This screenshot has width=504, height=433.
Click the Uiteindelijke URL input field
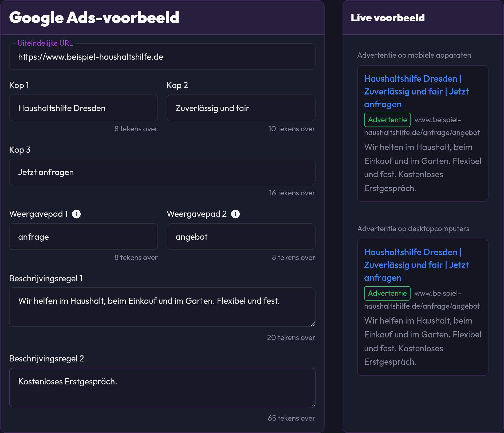pos(162,57)
